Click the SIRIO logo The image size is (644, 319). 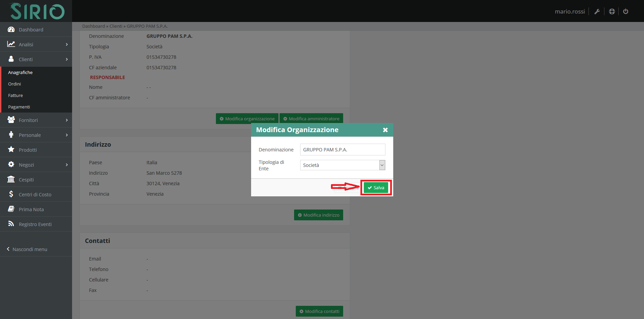coord(37,11)
